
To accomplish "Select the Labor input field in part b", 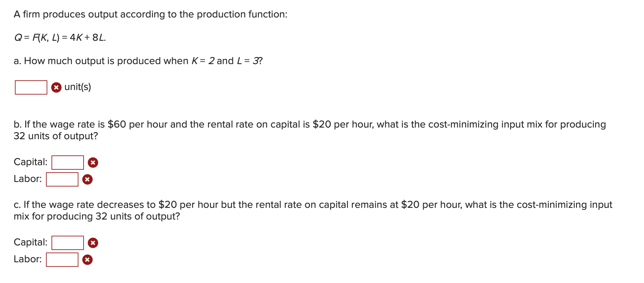I will 62,179.
